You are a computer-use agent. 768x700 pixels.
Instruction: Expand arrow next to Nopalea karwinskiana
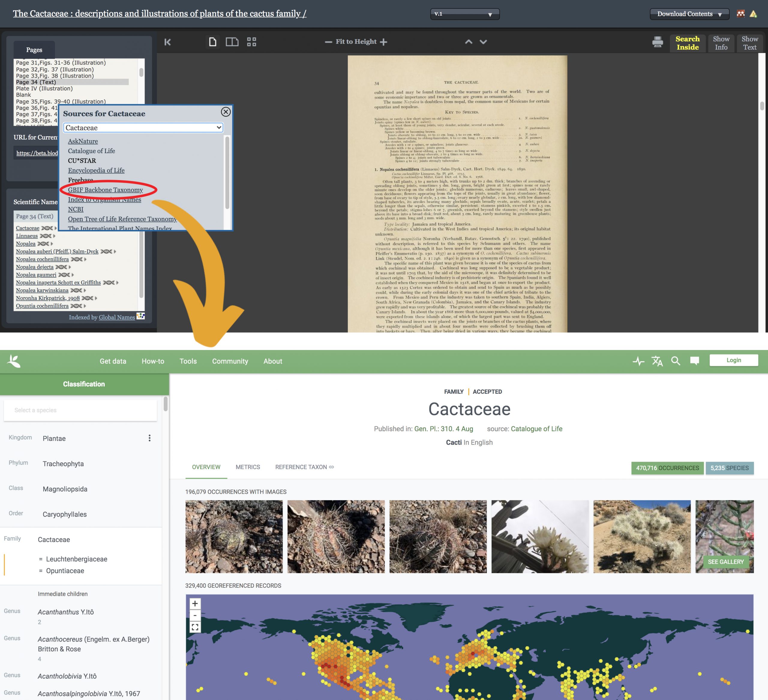85,291
